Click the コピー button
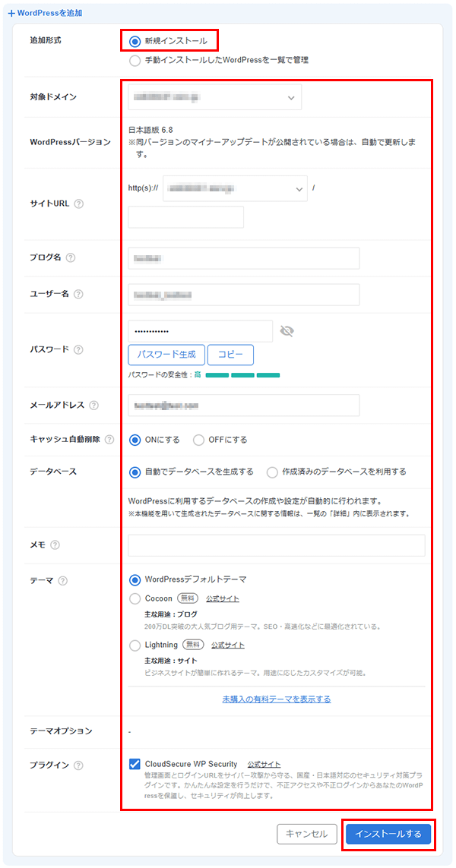Viewport: 456px width, 868px height. [230, 355]
